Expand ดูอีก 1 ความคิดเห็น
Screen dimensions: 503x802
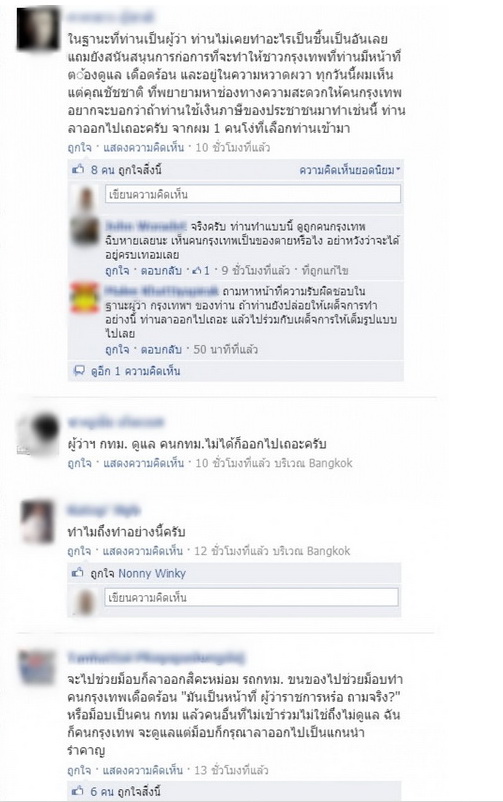(x=136, y=371)
